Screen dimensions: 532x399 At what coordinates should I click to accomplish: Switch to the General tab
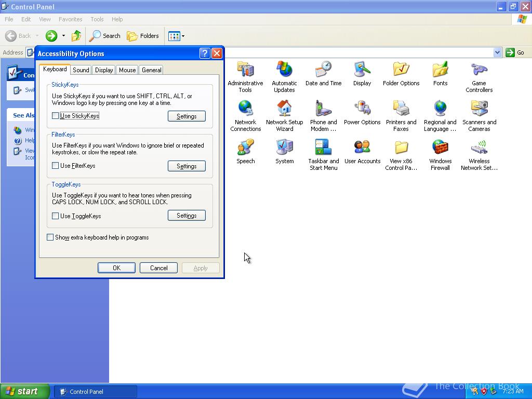pos(151,70)
